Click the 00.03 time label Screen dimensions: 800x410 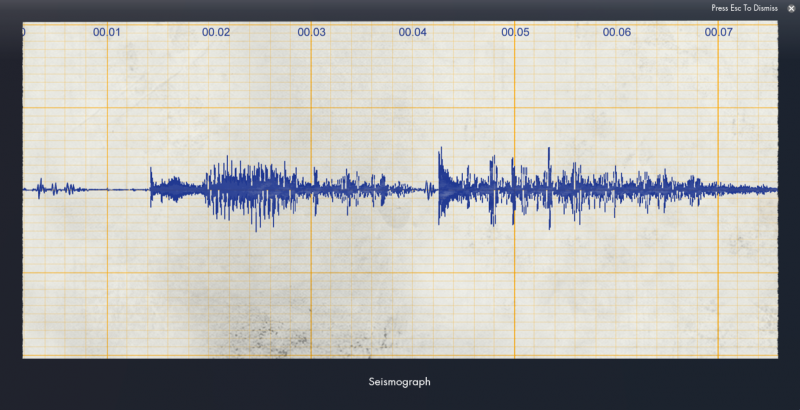coord(311,32)
